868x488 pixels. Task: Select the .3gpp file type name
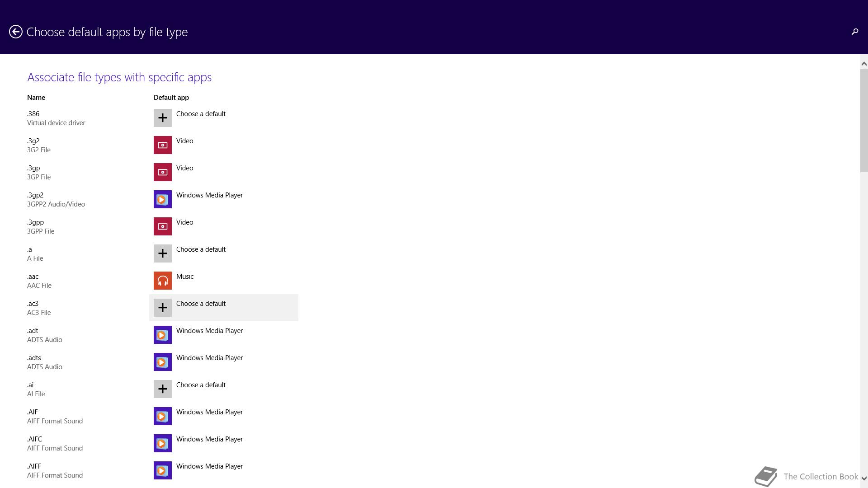click(35, 222)
